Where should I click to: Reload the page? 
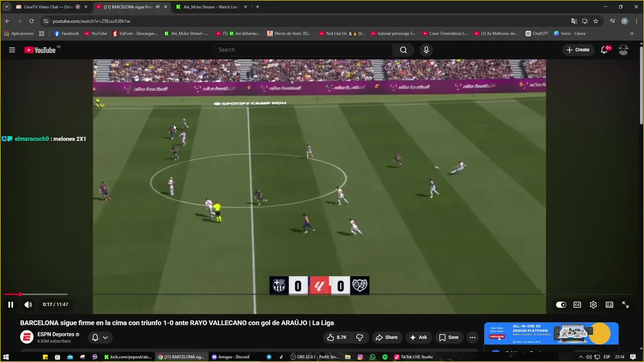pyautogui.click(x=31, y=21)
